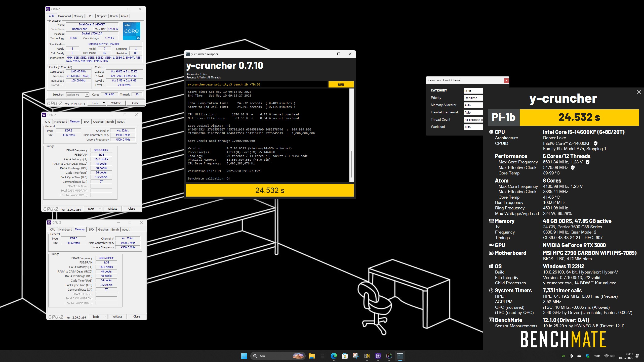Click the notification bell icon
The width and height of the screenshot is (644, 362).
click(637, 356)
